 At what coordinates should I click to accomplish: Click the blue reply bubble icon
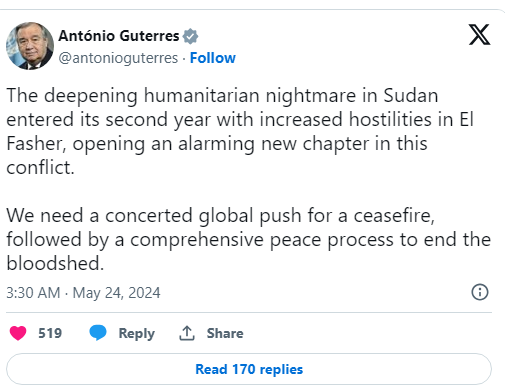pos(98,333)
